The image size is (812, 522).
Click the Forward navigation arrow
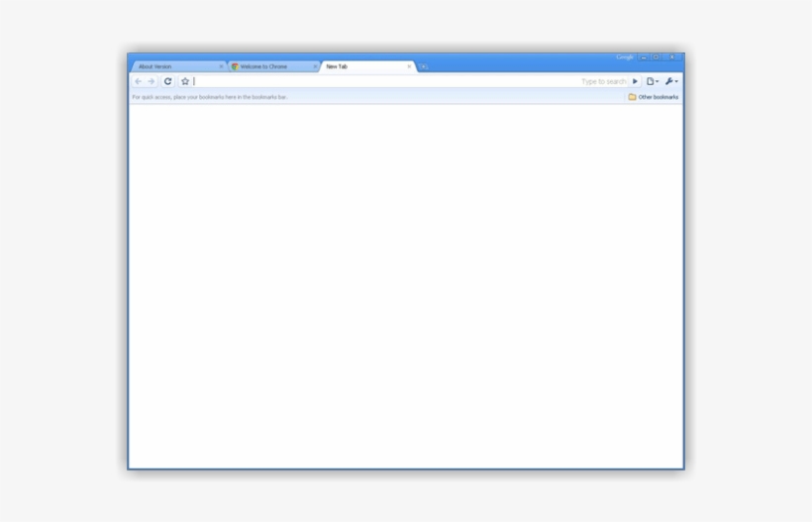152,81
